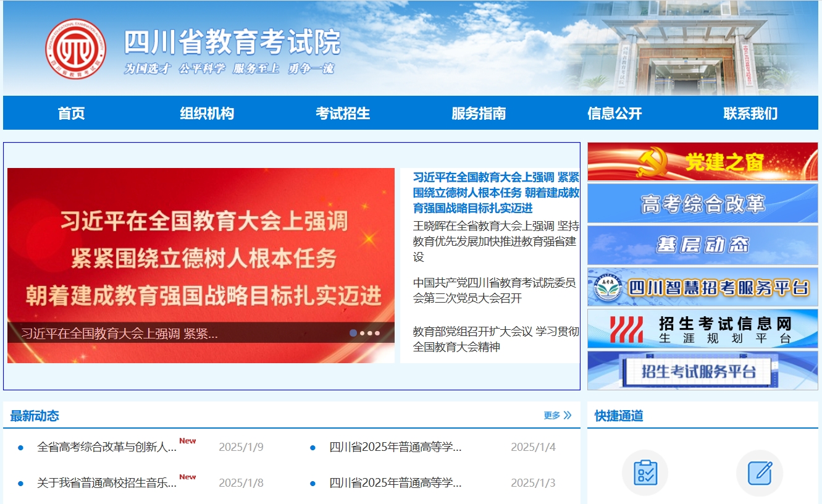Open the clipboard checklist quick access icon
This screenshot has width=822, height=504.
point(645,473)
